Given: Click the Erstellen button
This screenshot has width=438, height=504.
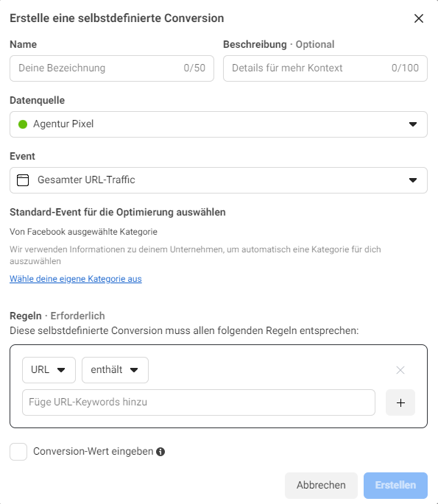Looking at the screenshot, I should pos(395,485).
